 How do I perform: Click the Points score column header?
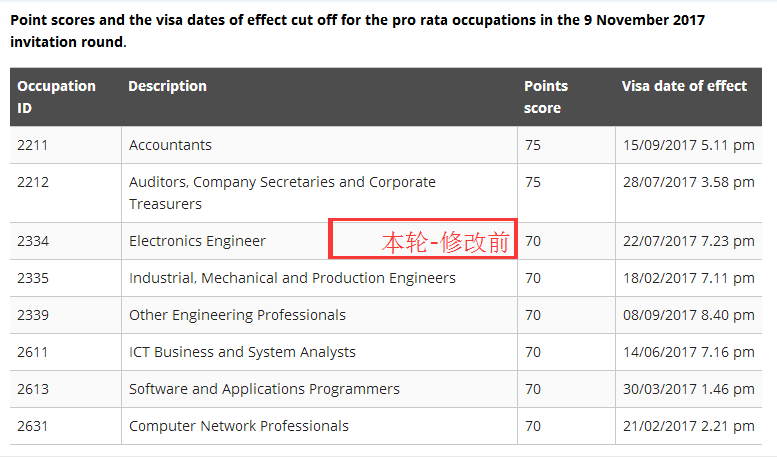[545, 97]
